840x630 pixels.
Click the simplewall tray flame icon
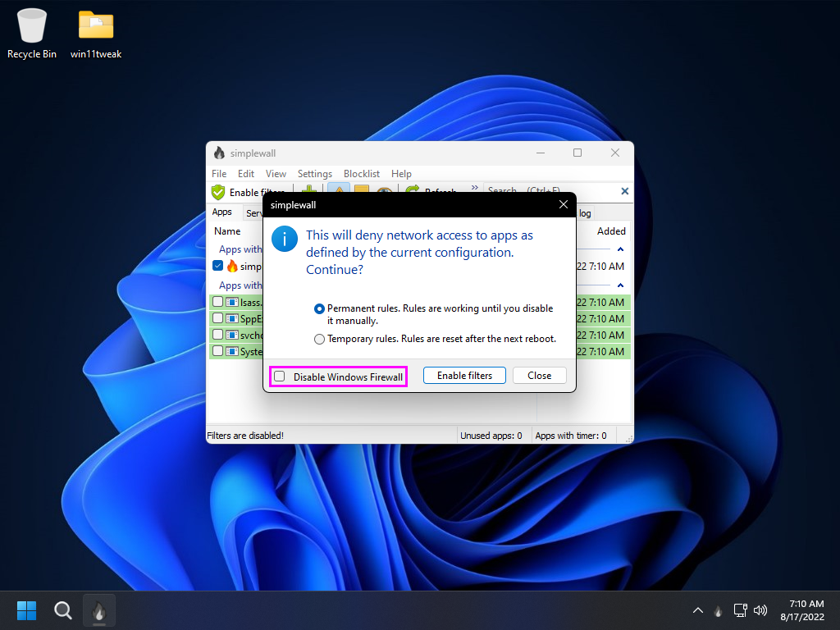(x=719, y=610)
